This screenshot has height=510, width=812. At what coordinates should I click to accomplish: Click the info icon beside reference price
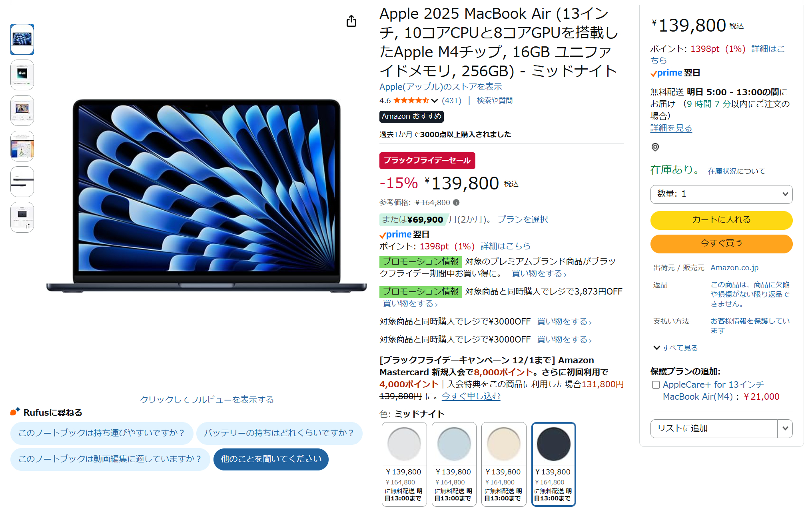coord(456,203)
